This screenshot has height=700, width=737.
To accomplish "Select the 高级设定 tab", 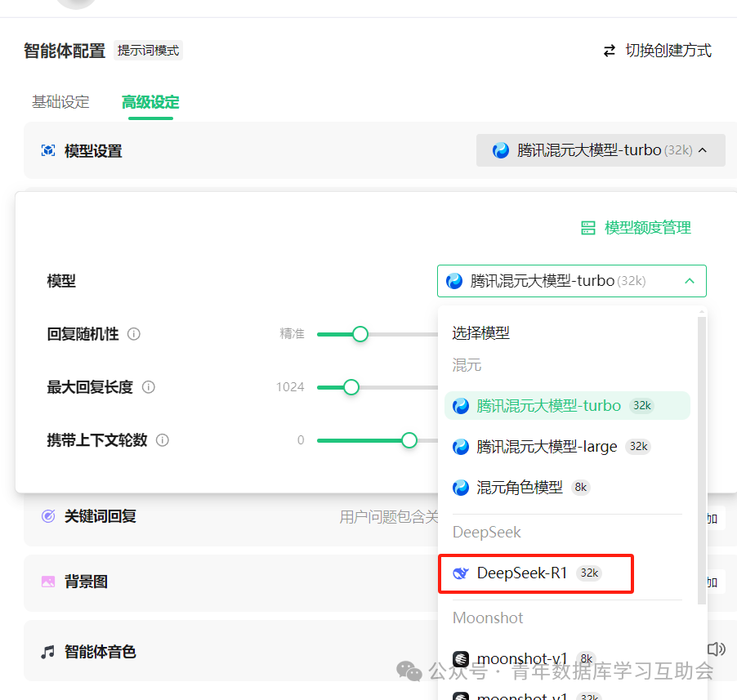I will (x=150, y=102).
